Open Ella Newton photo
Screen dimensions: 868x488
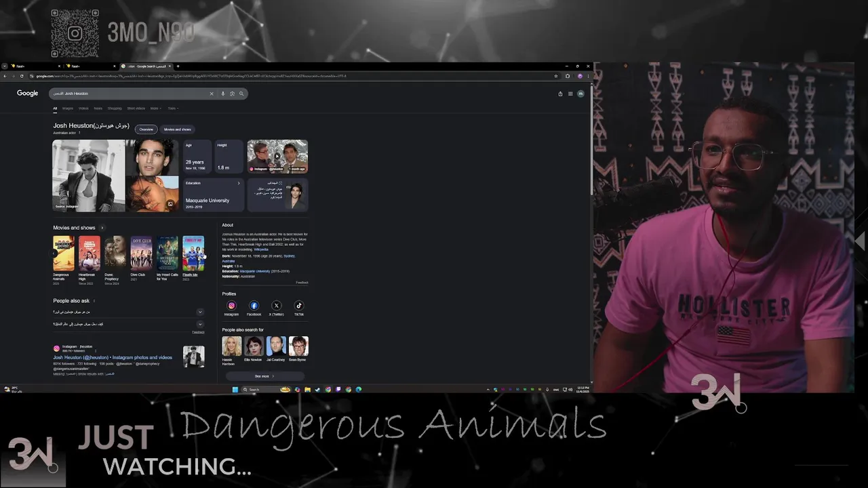pyautogui.click(x=254, y=346)
